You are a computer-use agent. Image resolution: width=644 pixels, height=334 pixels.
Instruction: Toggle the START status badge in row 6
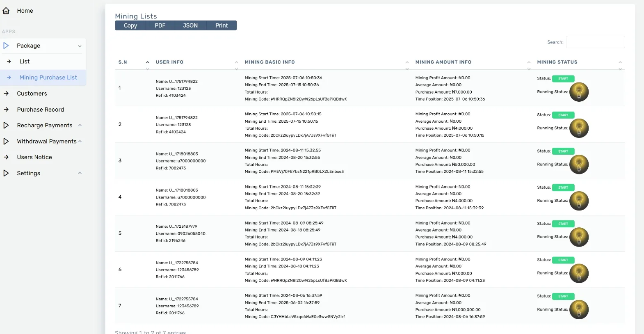563,260
